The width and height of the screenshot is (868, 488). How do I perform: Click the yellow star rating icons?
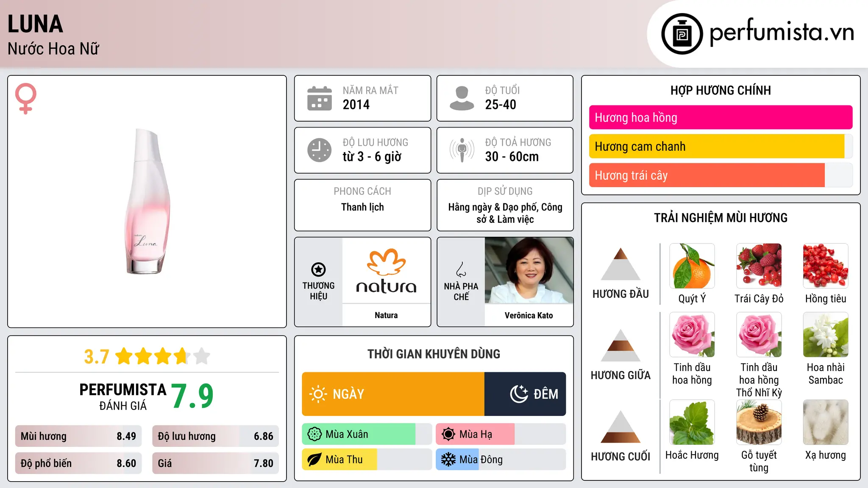point(163,356)
